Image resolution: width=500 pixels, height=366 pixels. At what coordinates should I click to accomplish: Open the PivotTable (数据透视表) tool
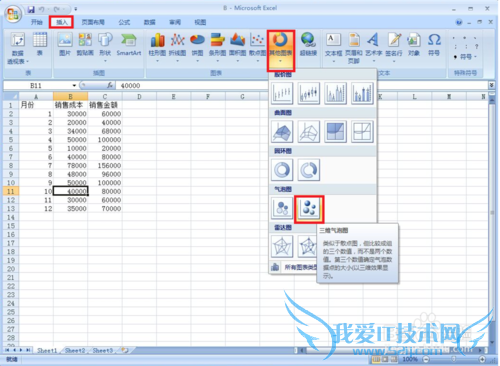18,48
